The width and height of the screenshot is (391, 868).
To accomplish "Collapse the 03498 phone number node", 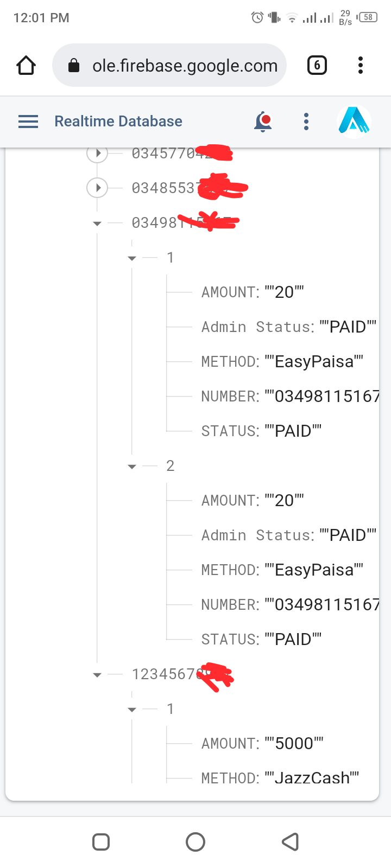I will 97,224.
